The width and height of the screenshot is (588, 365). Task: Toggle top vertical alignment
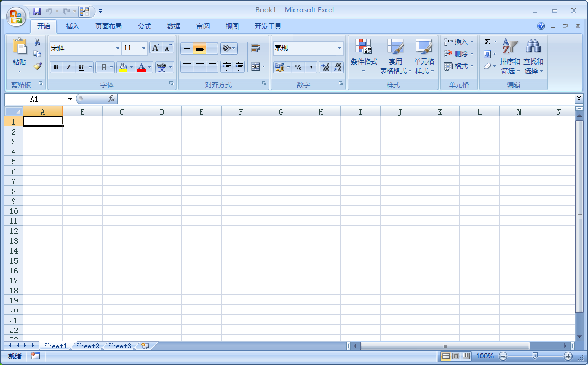coord(187,48)
